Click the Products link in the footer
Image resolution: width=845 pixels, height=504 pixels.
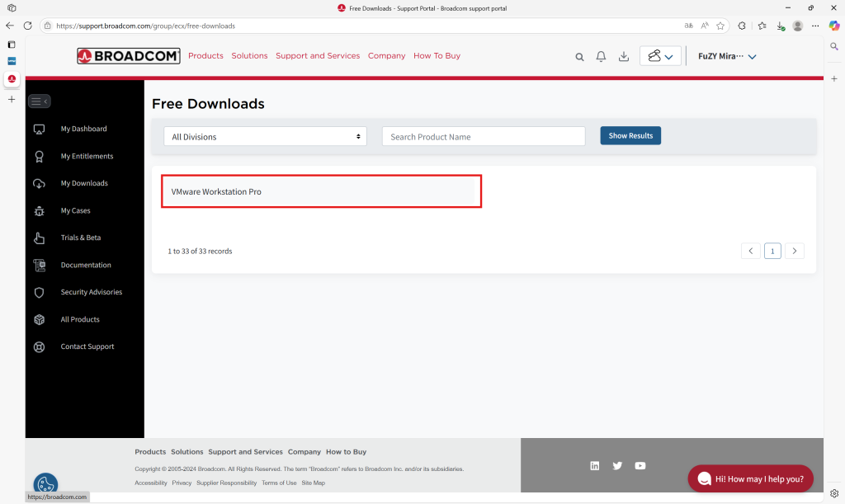pos(150,452)
